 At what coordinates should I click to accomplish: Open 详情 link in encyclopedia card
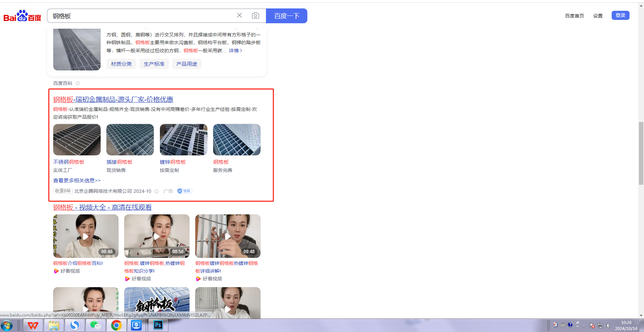click(x=235, y=51)
